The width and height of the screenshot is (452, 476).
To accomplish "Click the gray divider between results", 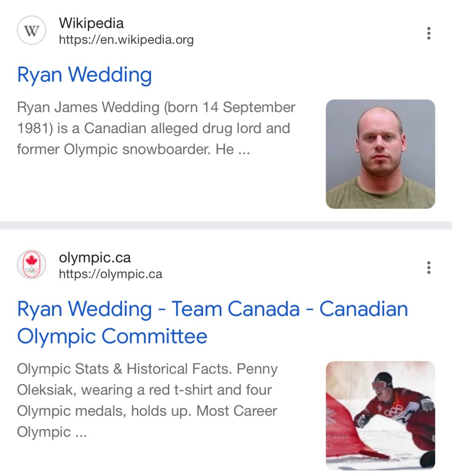I will pyautogui.click(x=226, y=226).
